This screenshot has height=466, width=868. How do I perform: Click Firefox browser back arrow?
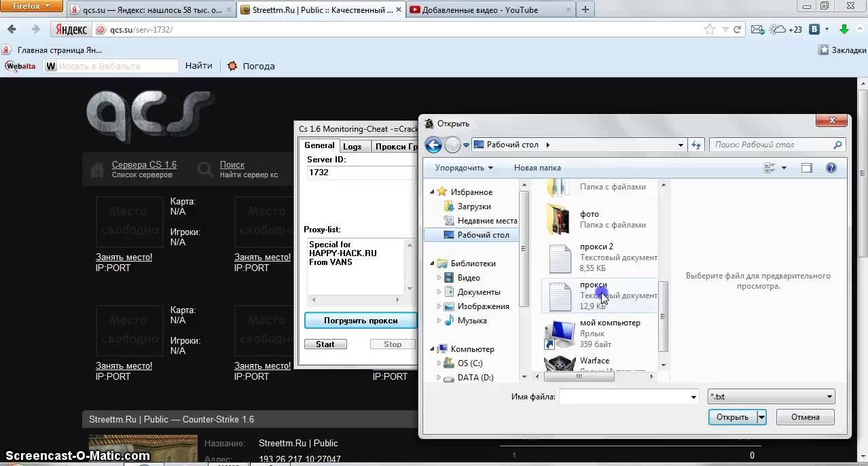point(12,30)
